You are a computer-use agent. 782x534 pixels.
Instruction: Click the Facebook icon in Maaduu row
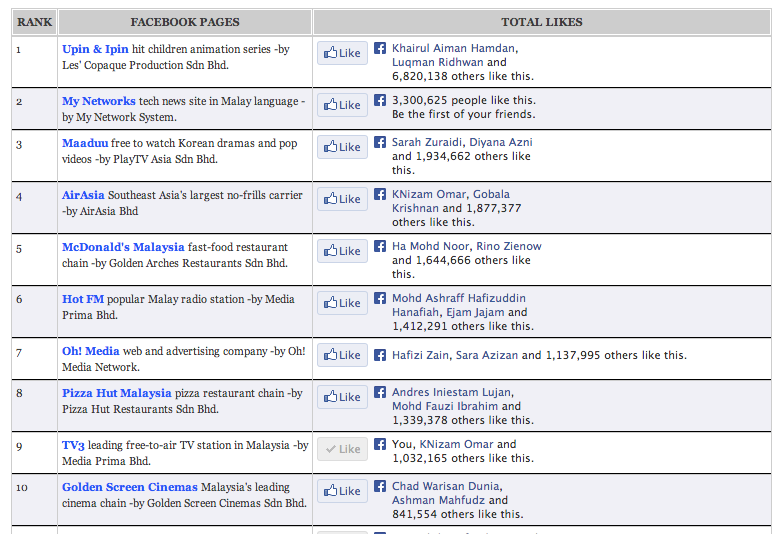click(x=380, y=142)
